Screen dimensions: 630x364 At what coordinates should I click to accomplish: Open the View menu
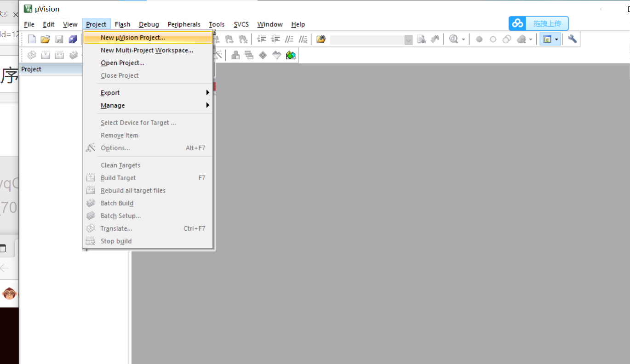coord(70,24)
